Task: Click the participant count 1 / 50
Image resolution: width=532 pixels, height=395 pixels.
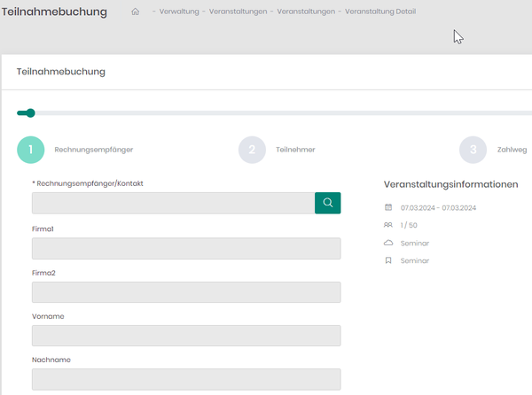Action: tap(409, 225)
